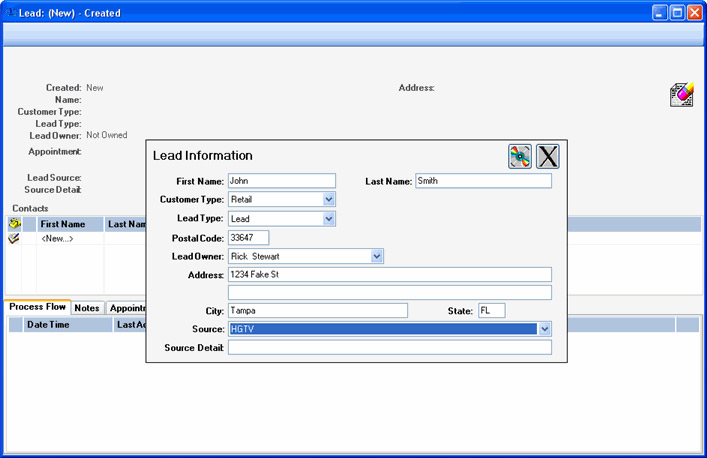Expand the Lead Owner dropdown

376,256
